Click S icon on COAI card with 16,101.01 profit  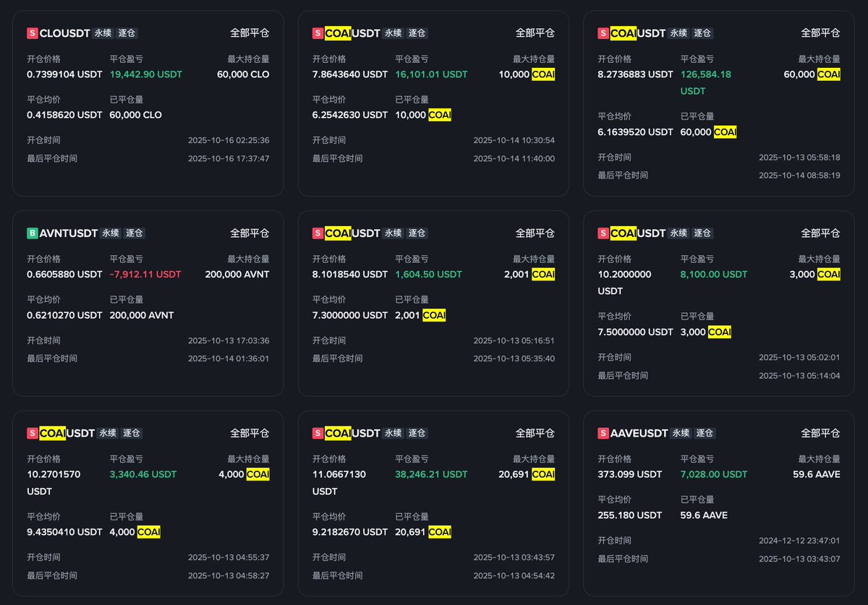(x=318, y=33)
